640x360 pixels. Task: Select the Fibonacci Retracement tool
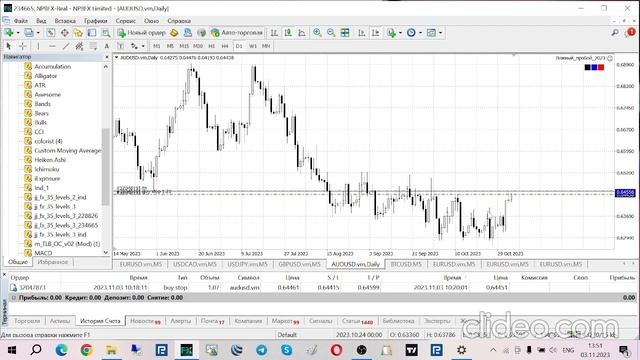pos(93,46)
